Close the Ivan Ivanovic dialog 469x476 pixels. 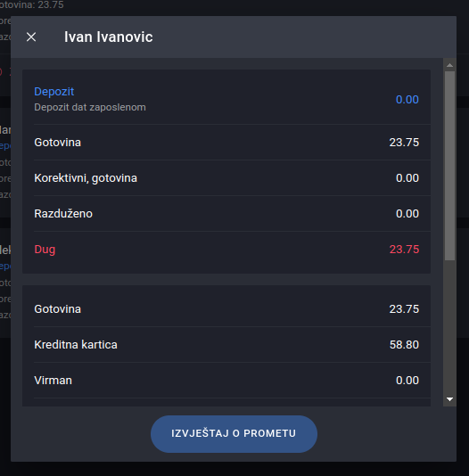pyautogui.click(x=31, y=37)
